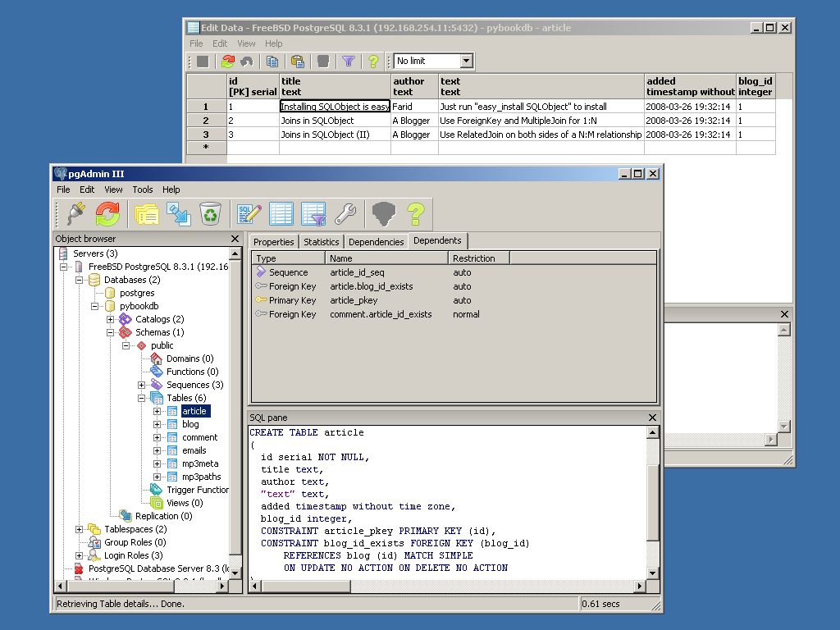Expand the Sequences (3) node
Image resolution: width=840 pixels, height=630 pixels.
point(141,385)
